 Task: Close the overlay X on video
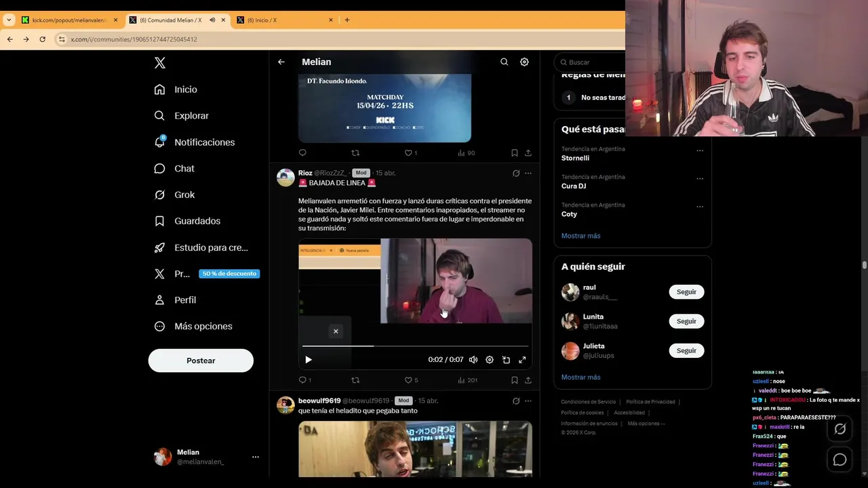click(x=336, y=331)
